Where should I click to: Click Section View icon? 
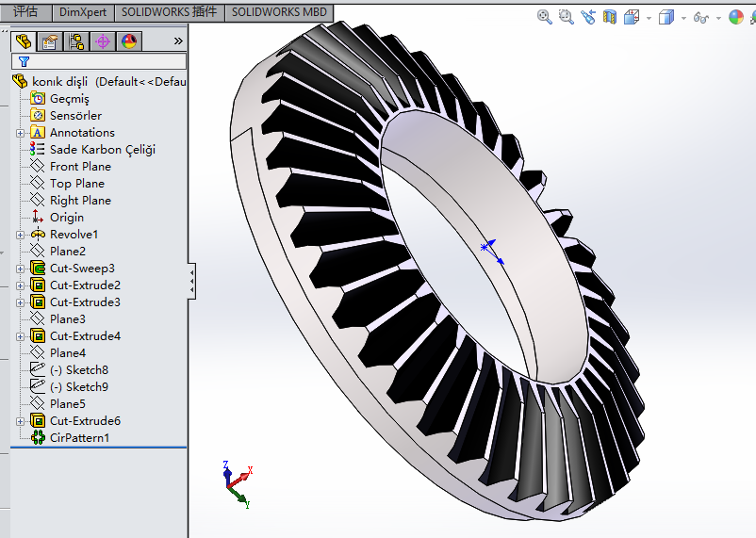point(610,17)
